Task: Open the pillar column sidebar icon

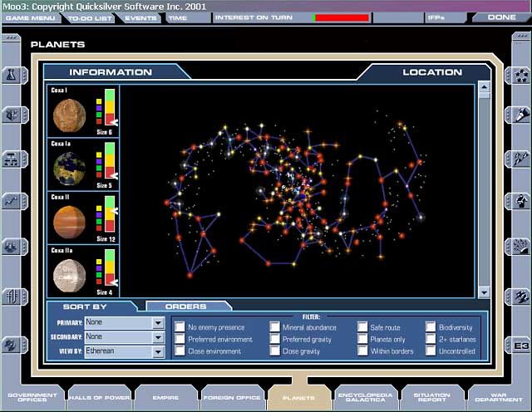Action: pyautogui.click(x=12, y=297)
